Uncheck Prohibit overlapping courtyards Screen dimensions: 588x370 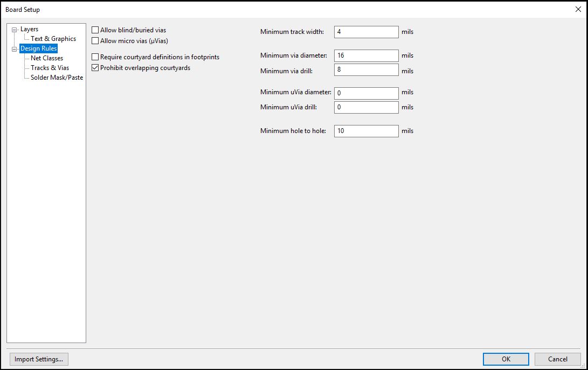[x=95, y=68]
